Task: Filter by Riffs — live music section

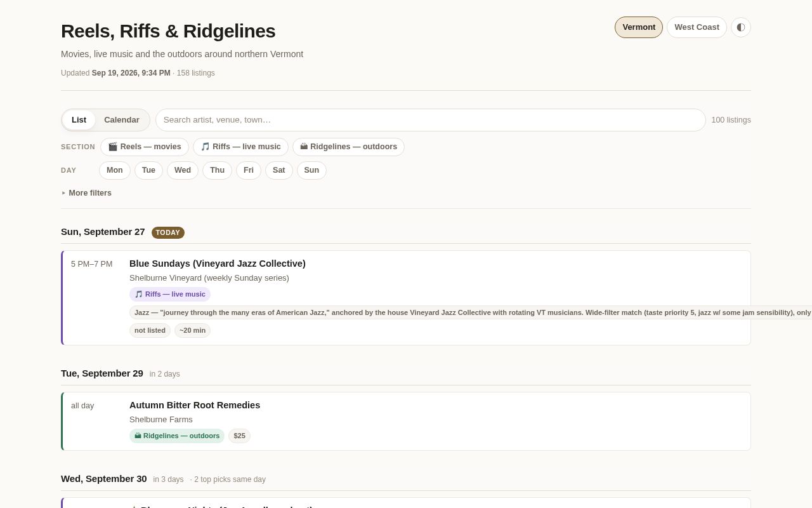Action: coord(240,147)
